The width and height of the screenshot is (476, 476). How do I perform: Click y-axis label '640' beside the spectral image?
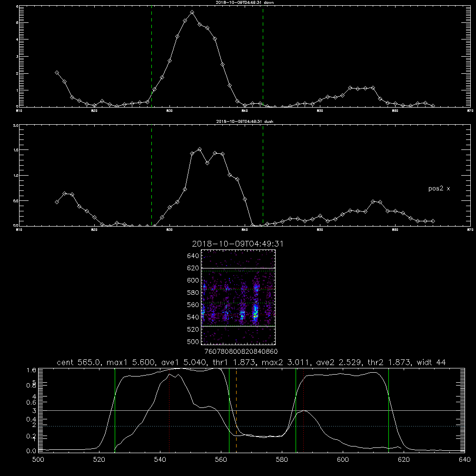[x=193, y=256]
